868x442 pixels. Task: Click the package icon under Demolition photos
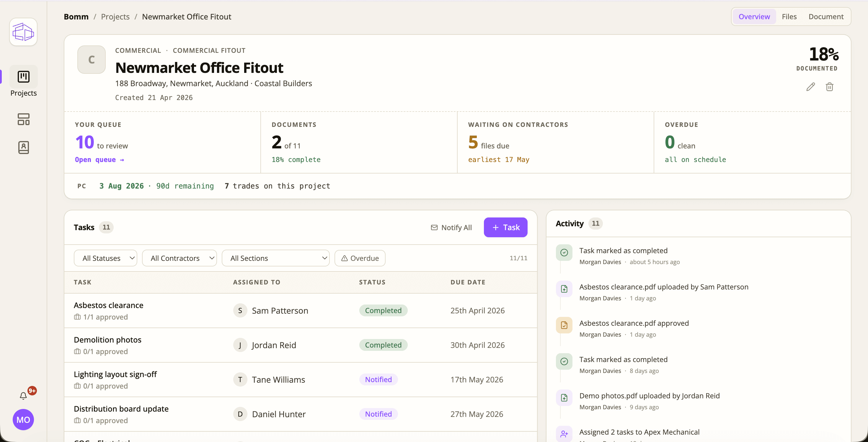pyautogui.click(x=77, y=351)
